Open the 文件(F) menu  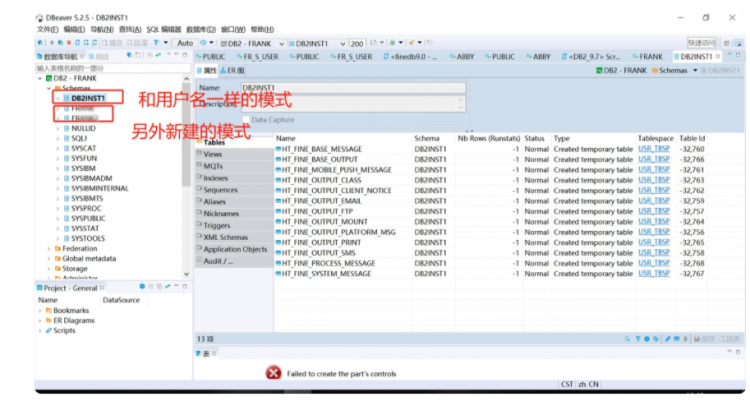click(47, 30)
